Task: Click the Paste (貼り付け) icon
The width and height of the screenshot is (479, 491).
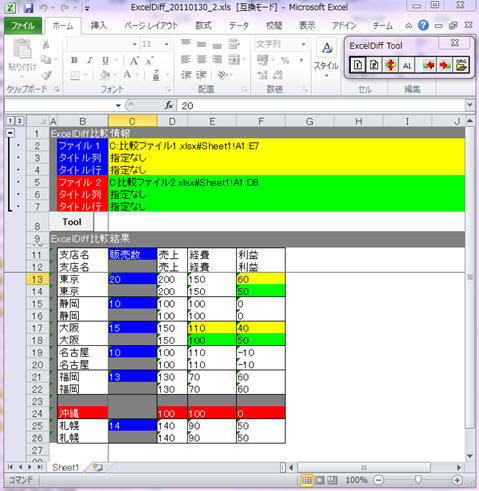Action: [22, 50]
